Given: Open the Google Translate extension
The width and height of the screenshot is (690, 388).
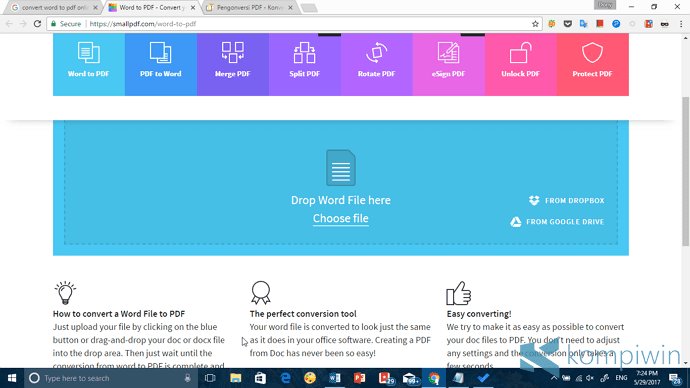Looking at the screenshot, I should [x=584, y=24].
